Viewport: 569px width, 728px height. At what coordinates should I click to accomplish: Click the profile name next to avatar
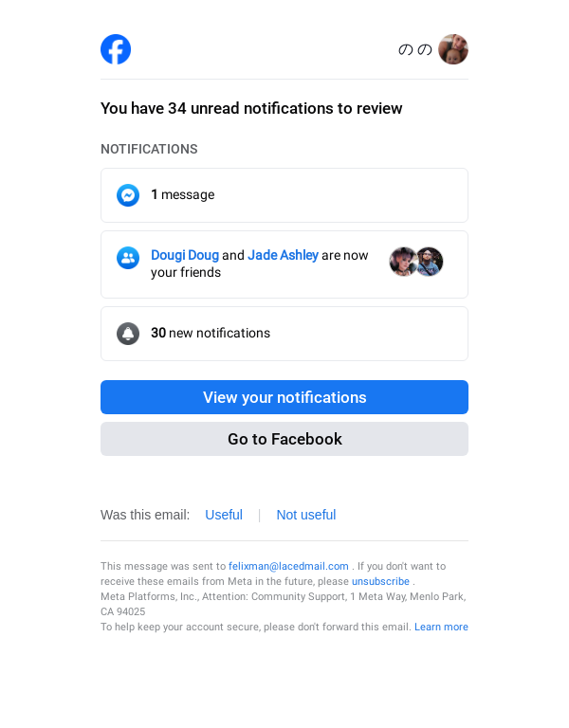point(415,49)
